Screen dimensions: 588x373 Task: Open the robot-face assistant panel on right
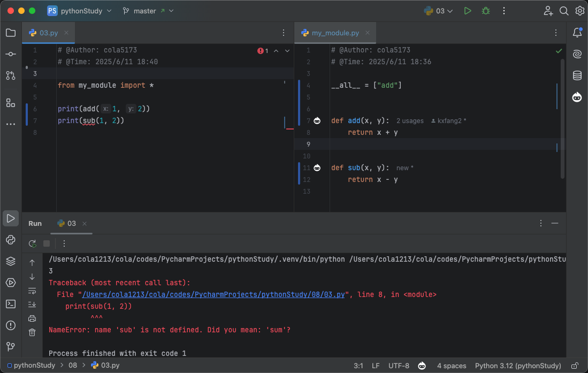[577, 97]
